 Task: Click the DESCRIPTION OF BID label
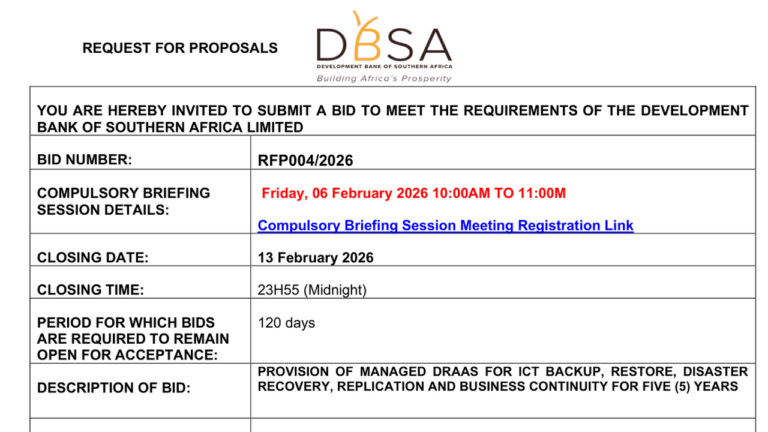[x=113, y=387]
